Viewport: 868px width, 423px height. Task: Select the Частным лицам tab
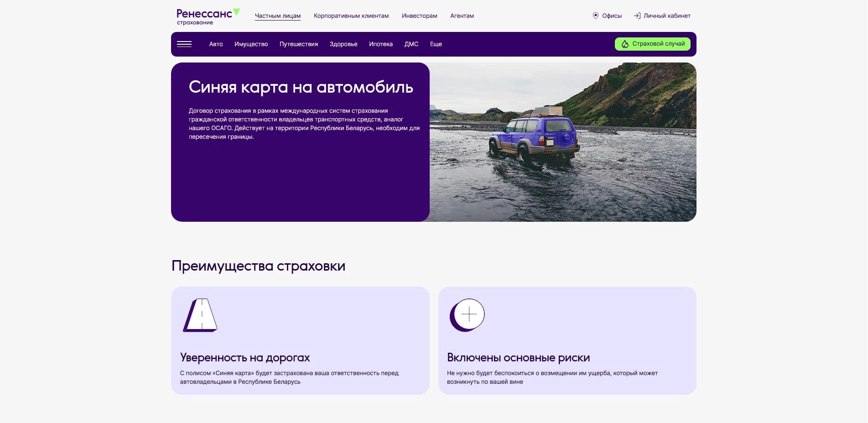277,16
